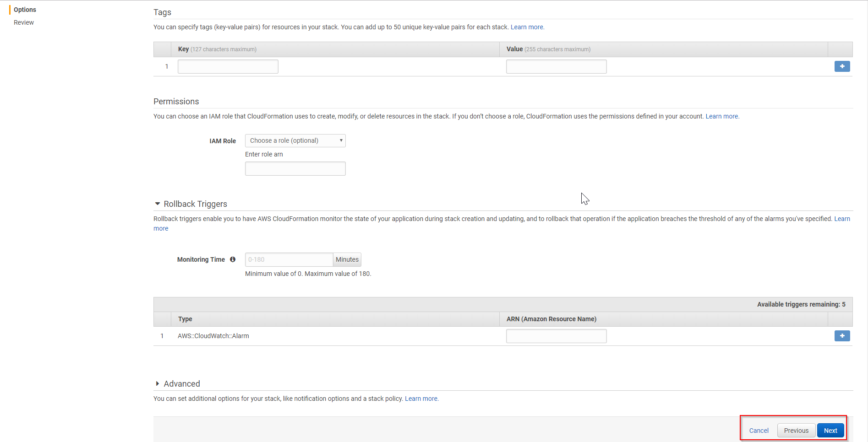Click the Previous button

(x=796, y=431)
